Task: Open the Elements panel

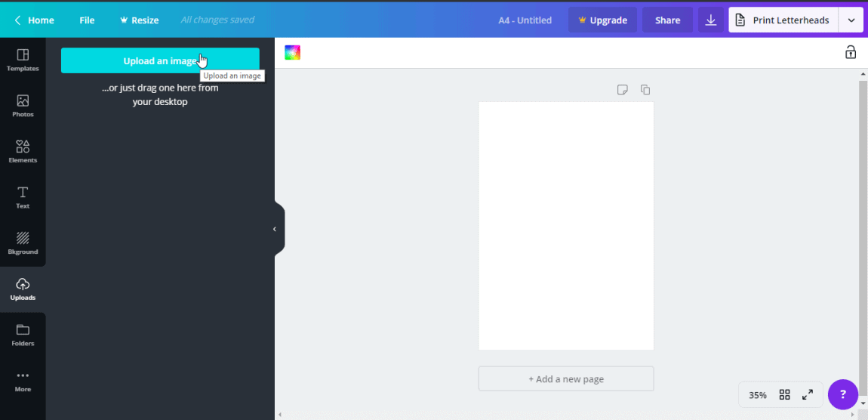Action: tap(23, 152)
